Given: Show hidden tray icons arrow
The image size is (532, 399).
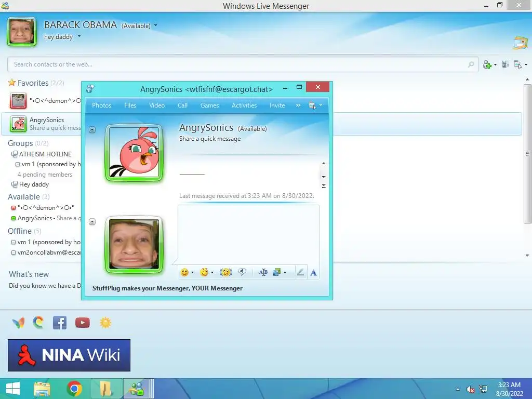Looking at the screenshot, I should tap(458, 389).
